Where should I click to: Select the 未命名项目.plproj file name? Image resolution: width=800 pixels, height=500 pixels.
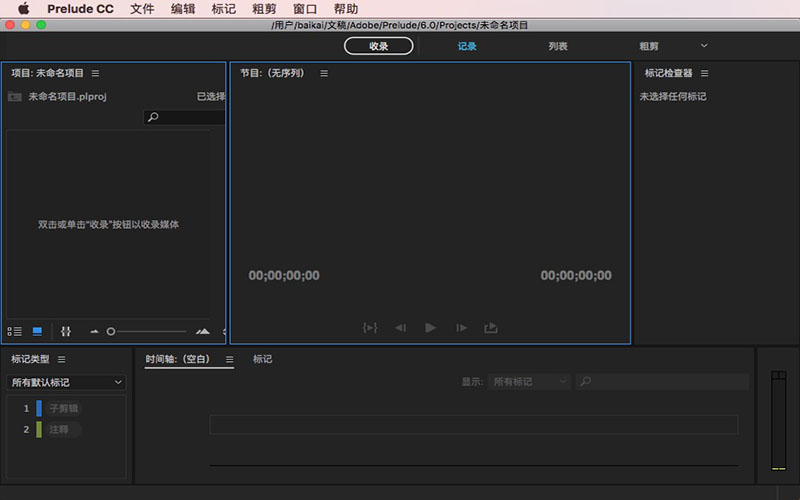pos(67,96)
